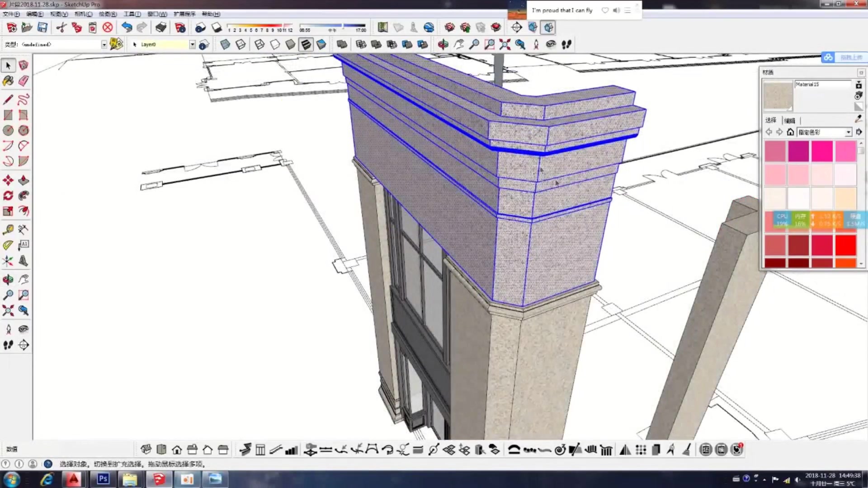Select the Walk tool at toolbar right end

566,44
